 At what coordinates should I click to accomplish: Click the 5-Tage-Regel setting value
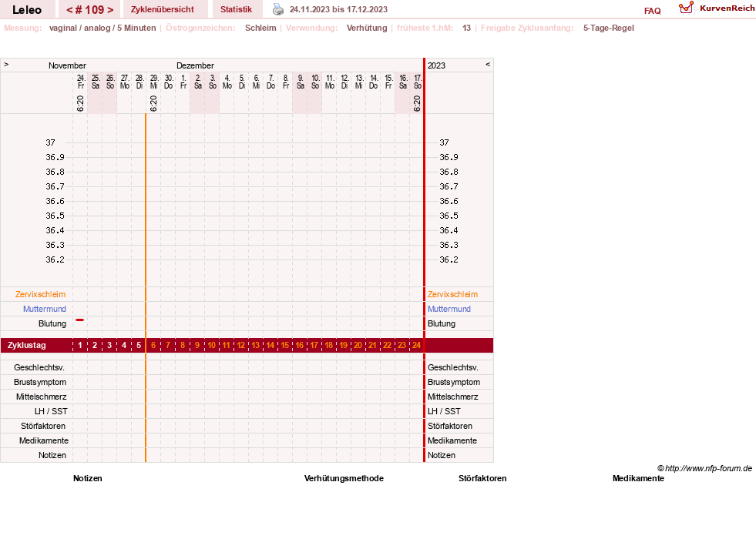(609, 28)
